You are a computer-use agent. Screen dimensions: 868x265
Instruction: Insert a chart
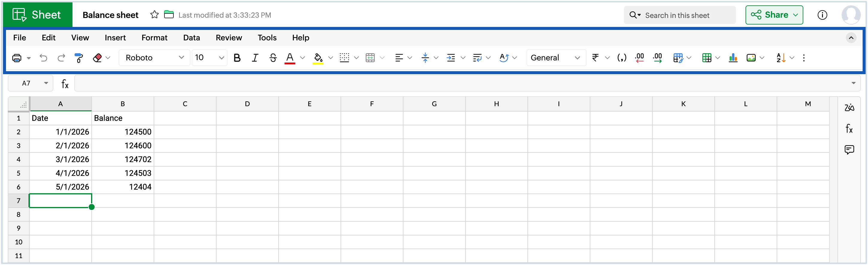pos(733,58)
